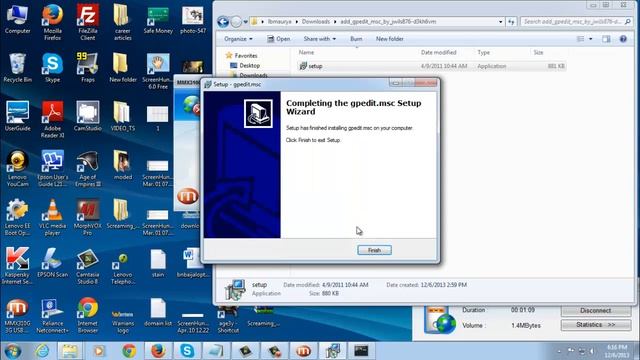The width and height of the screenshot is (640, 360).
Task: Click Finish in the gpedit.msc setup wizard
Action: tap(374, 250)
